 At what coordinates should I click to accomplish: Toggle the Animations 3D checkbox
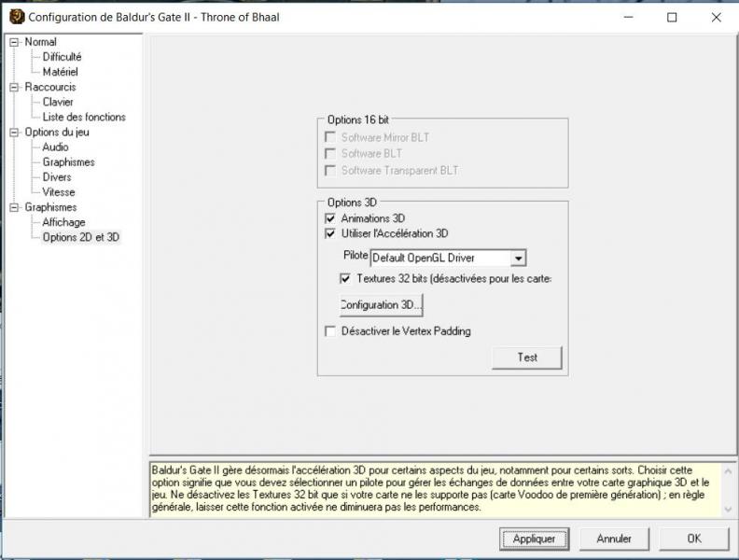pyautogui.click(x=330, y=218)
